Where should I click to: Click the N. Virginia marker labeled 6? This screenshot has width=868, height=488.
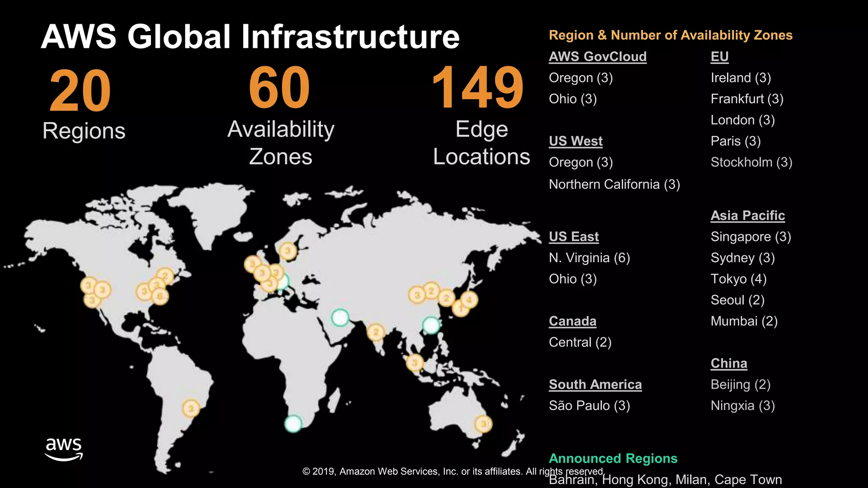tap(160, 296)
